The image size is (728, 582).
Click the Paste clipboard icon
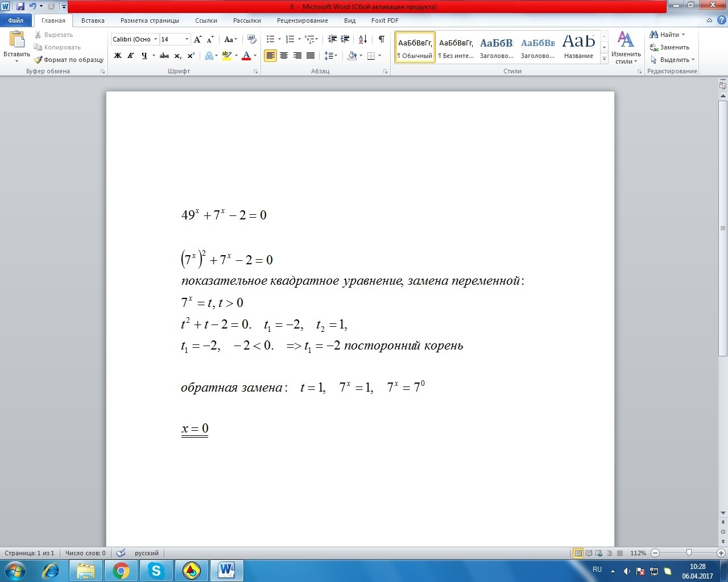(x=16, y=40)
